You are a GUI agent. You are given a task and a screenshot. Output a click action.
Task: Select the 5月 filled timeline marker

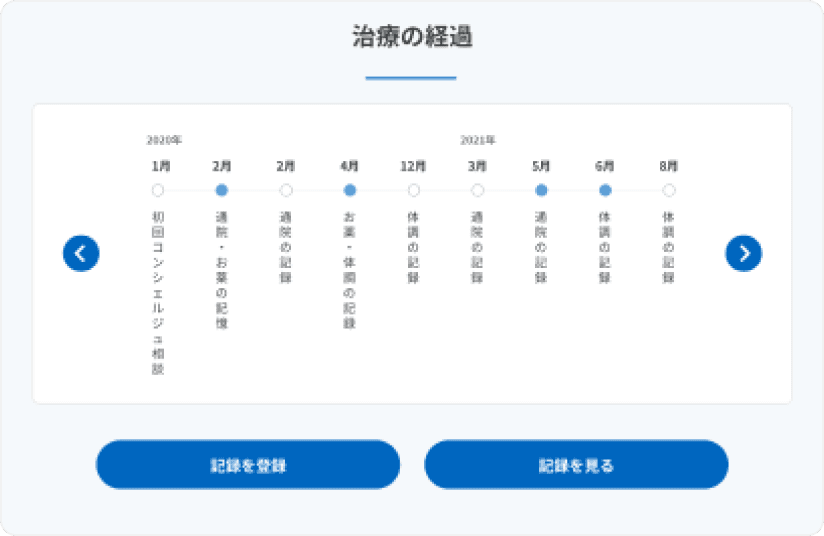(x=541, y=190)
